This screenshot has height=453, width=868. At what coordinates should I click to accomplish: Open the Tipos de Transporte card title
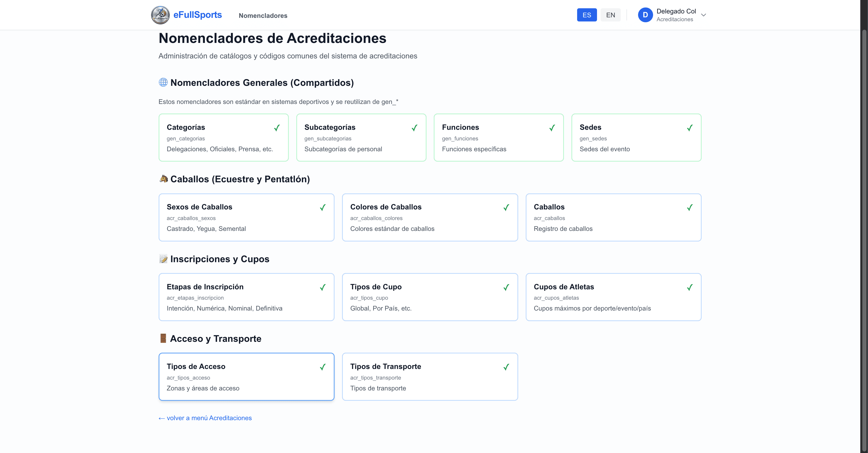pyautogui.click(x=385, y=366)
